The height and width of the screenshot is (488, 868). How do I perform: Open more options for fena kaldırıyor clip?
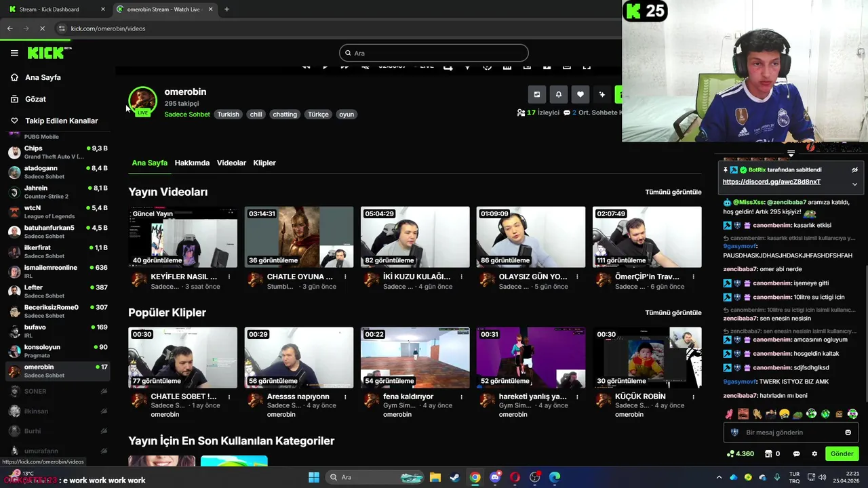(x=461, y=396)
